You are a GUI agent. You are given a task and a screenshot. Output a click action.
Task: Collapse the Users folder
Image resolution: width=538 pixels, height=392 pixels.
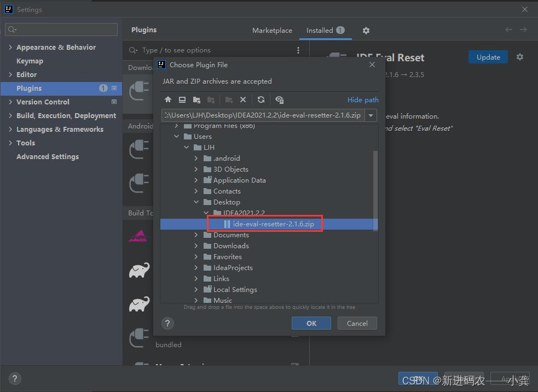coord(176,136)
